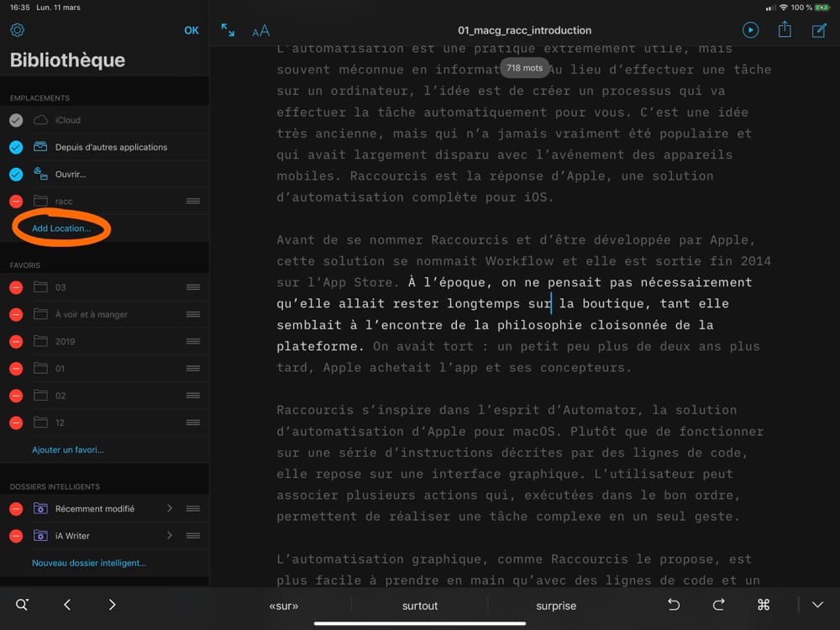Image resolution: width=840 pixels, height=630 pixels.
Task: Tap OK to finish editing library
Action: [x=192, y=30]
